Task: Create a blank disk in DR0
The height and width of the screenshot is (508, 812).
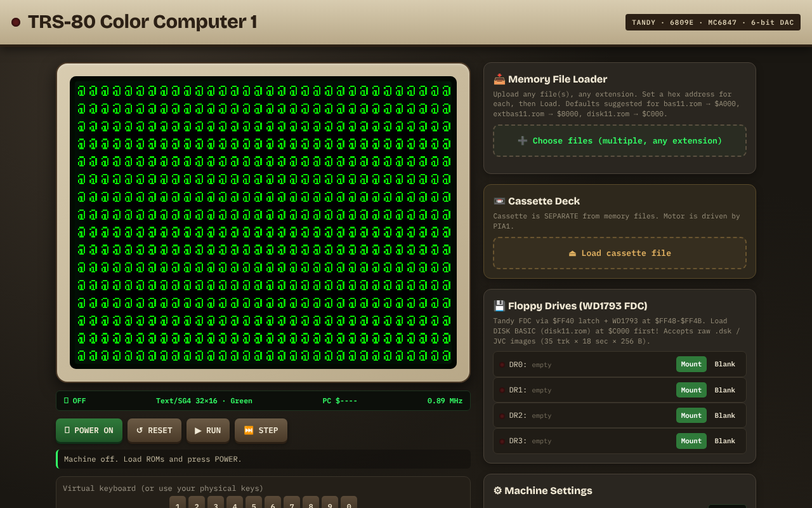Action: [725, 364]
